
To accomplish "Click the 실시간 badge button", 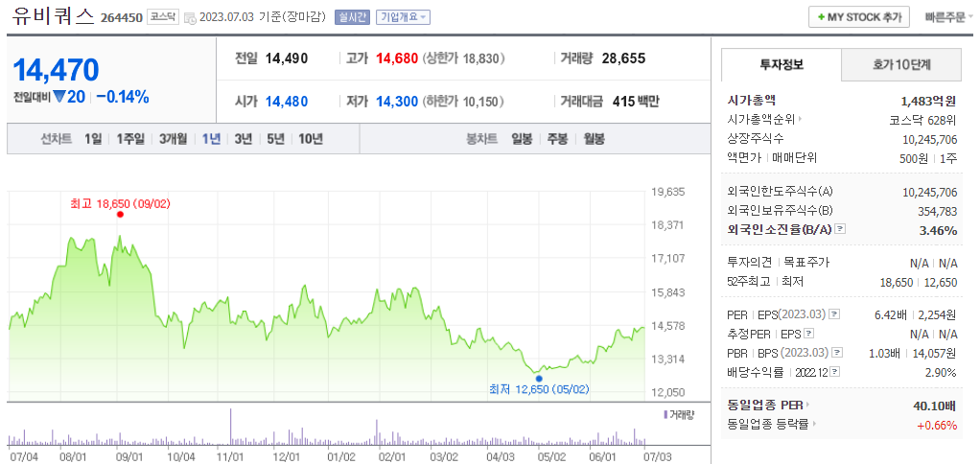I will coord(353,17).
